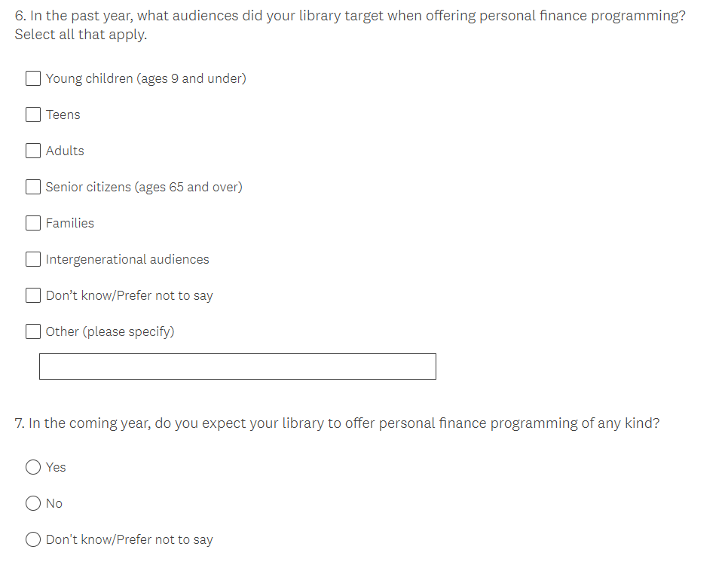Tick the Intergenerational audiences checkbox
This screenshot has height=568, width=728.
tap(33, 259)
